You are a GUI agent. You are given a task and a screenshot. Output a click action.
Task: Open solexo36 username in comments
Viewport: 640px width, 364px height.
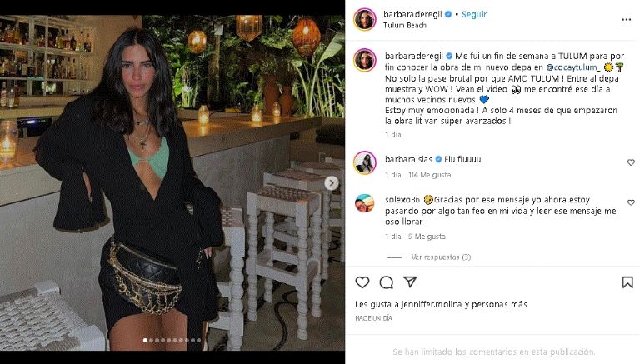(402, 200)
